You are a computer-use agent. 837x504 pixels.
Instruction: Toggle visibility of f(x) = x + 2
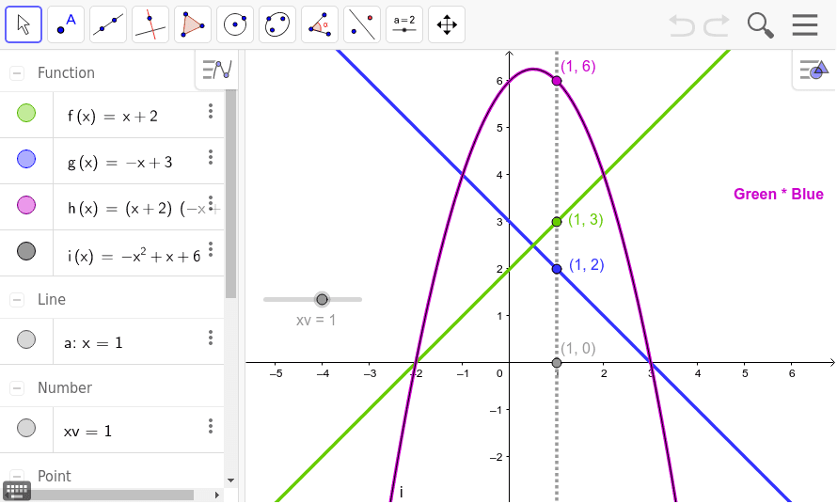click(x=26, y=113)
